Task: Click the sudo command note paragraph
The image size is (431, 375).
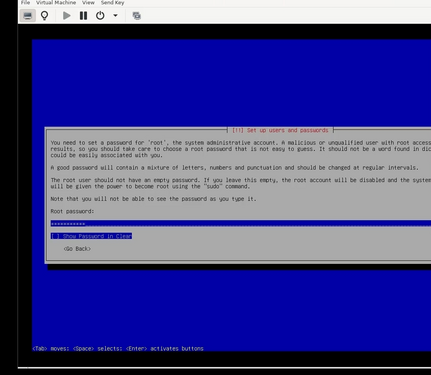Action: [241, 183]
